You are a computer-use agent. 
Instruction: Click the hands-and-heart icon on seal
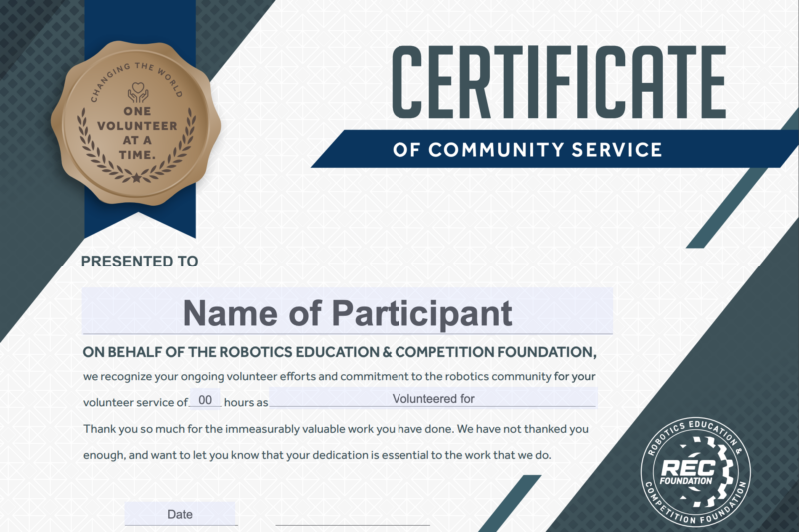point(138,92)
